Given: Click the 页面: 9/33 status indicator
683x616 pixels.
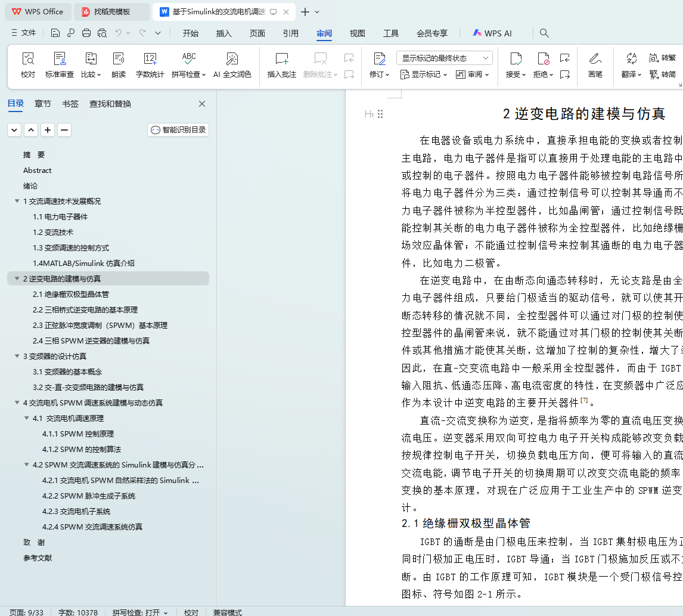Looking at the screenshot, I should coord(27,612).
